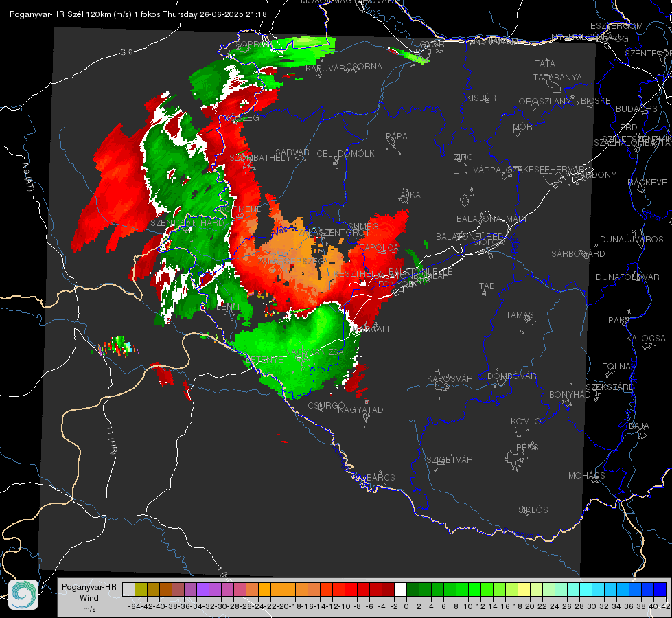The height and width of the screenshot is (618, 672).
Task: Click the CELLDOMOLK city label
Action: coord(345,153)
